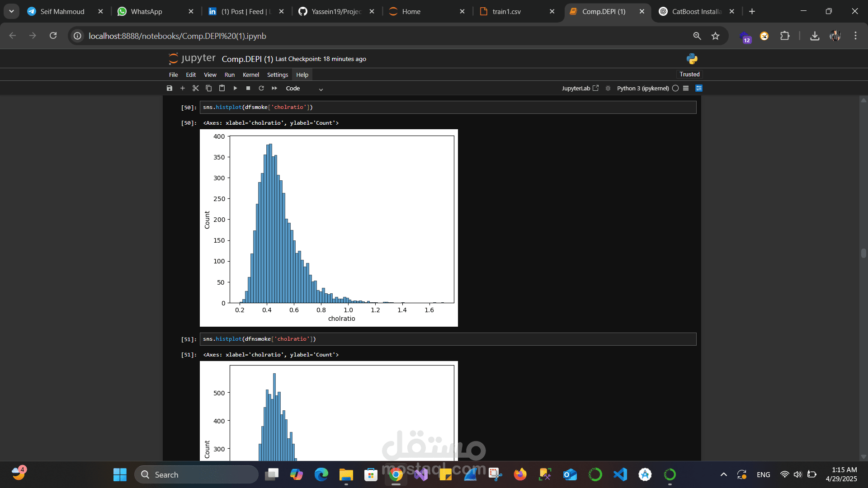Click the notebook vertical scrollbar thumb
Image resolution: width=868 pixels, height=488 pixels.
[863, 253]
